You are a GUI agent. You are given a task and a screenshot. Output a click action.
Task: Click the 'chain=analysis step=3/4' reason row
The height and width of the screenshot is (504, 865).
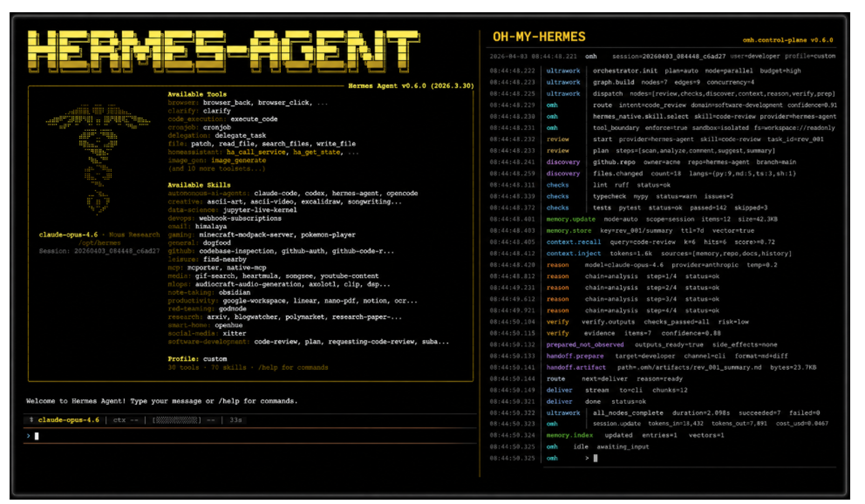(604, 299)
